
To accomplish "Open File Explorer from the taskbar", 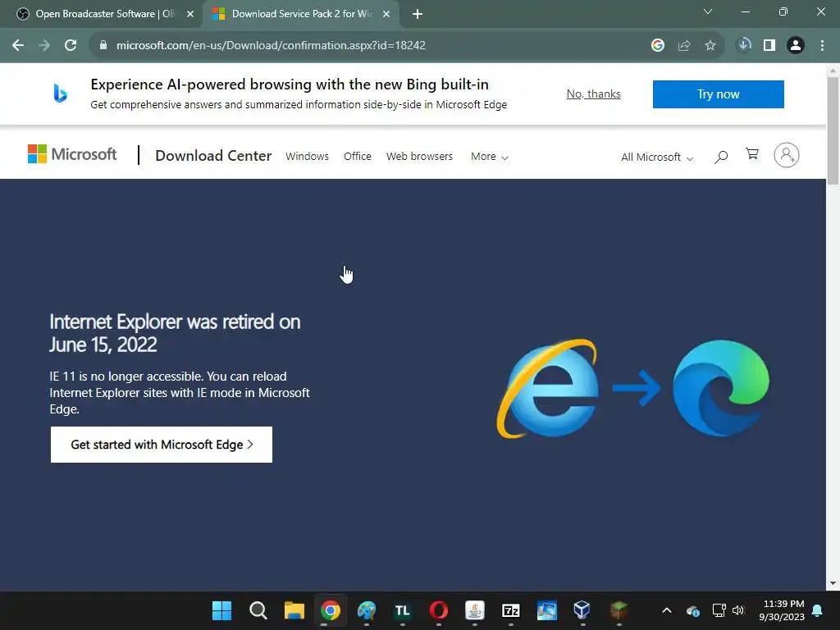I will 294,610.
